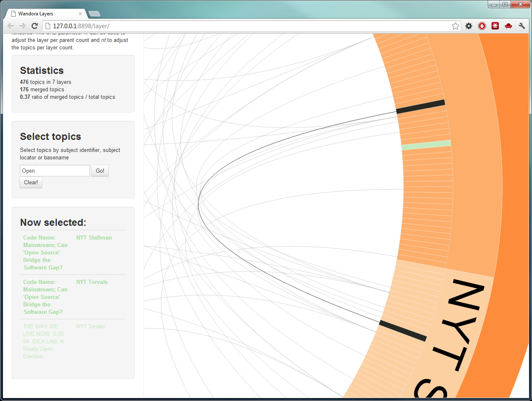The width and height of the screenshot is (532, 401).
Task: Click the browser forward arrow
Action: [22, 26]
